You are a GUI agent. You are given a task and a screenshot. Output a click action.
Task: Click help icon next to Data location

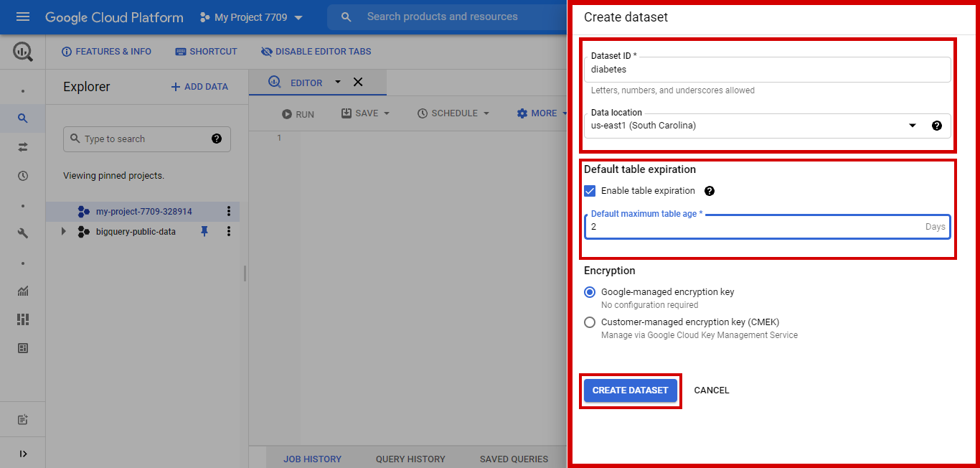point(937,126)
